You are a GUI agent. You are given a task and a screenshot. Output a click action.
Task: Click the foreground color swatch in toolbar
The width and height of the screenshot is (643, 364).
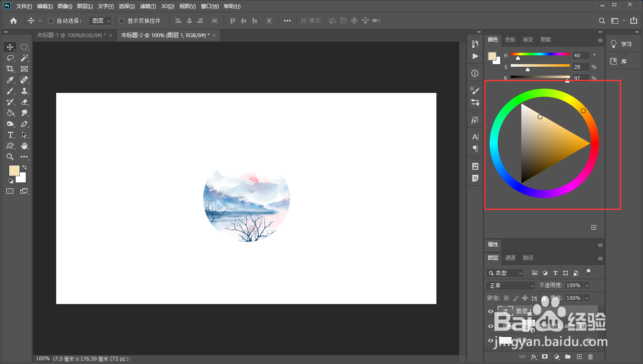click(x=14, y=170)
